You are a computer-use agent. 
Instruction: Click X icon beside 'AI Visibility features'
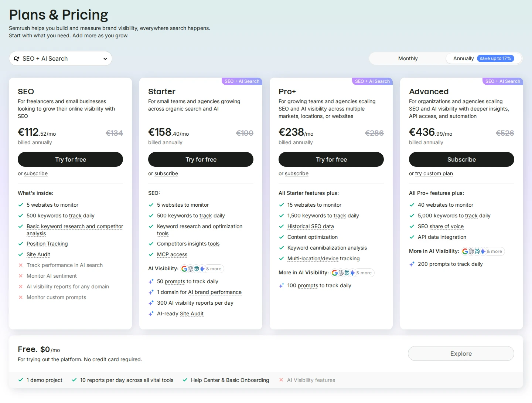(x=281, y=380)
